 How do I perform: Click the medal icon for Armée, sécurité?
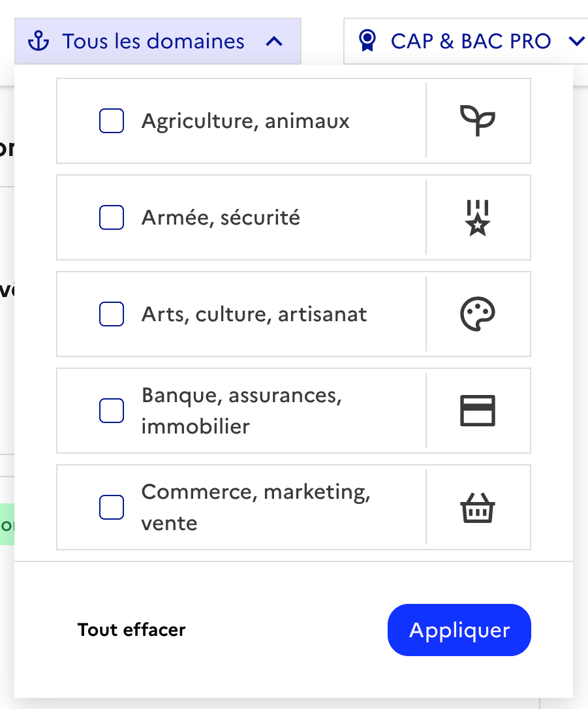(x=478, y=217)
